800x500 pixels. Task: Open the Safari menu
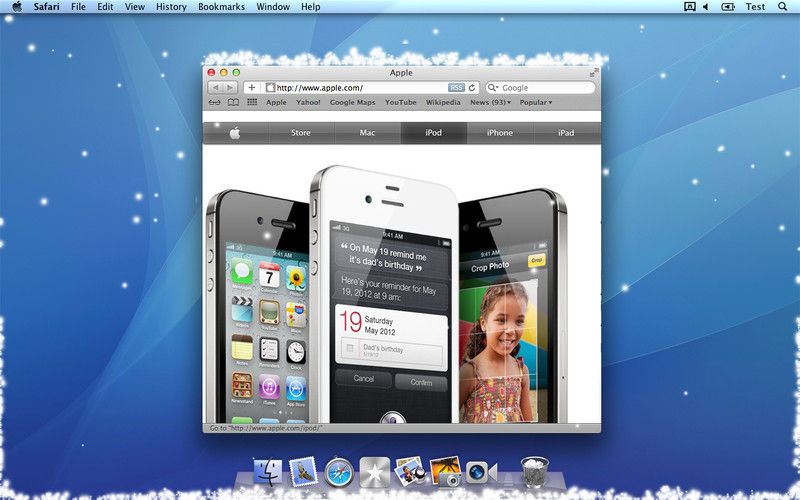click(46, 7)
